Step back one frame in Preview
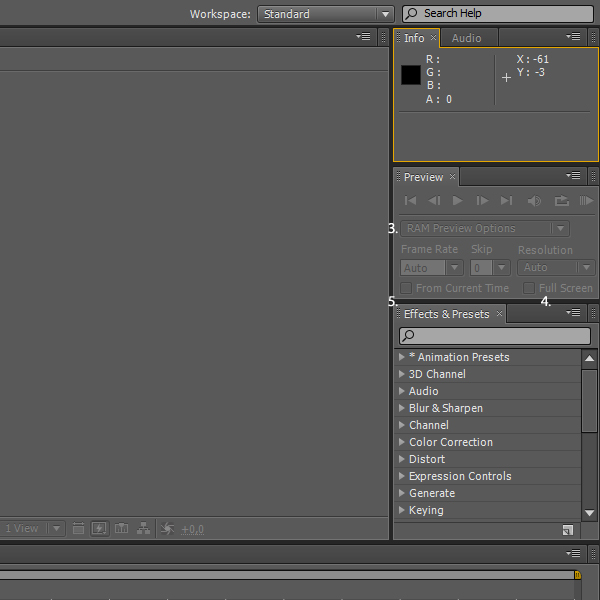 pos(434,201)
